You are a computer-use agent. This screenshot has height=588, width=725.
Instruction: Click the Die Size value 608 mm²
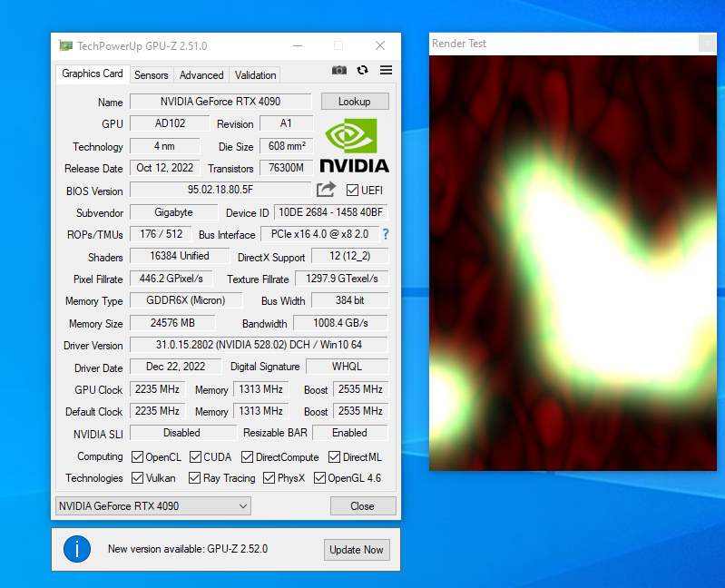click(x=287, y=146)
